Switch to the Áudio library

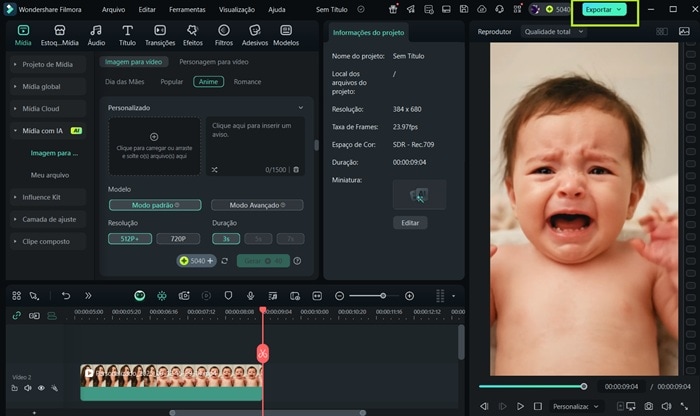click(96, 35)
